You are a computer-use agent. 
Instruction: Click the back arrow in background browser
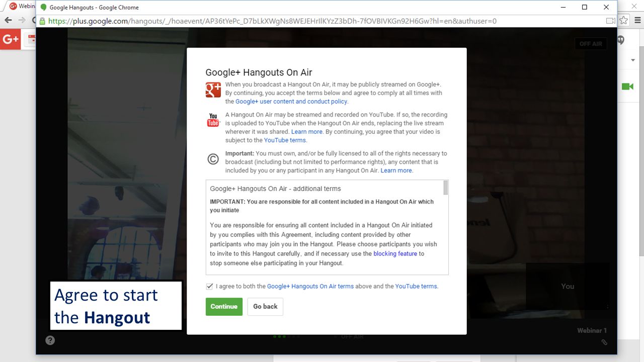pyautogui.click(x=8, y=21)
